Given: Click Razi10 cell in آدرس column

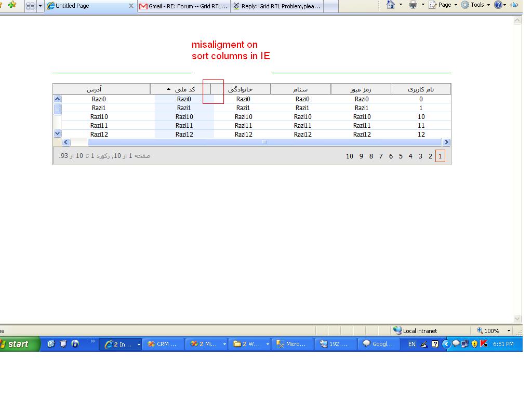Looking at the screenshot, I should pos(99,117).
